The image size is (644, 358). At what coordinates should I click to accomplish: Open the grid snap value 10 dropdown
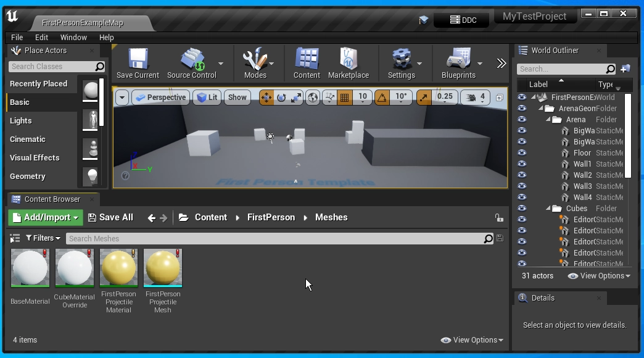(x=362, y=97)
